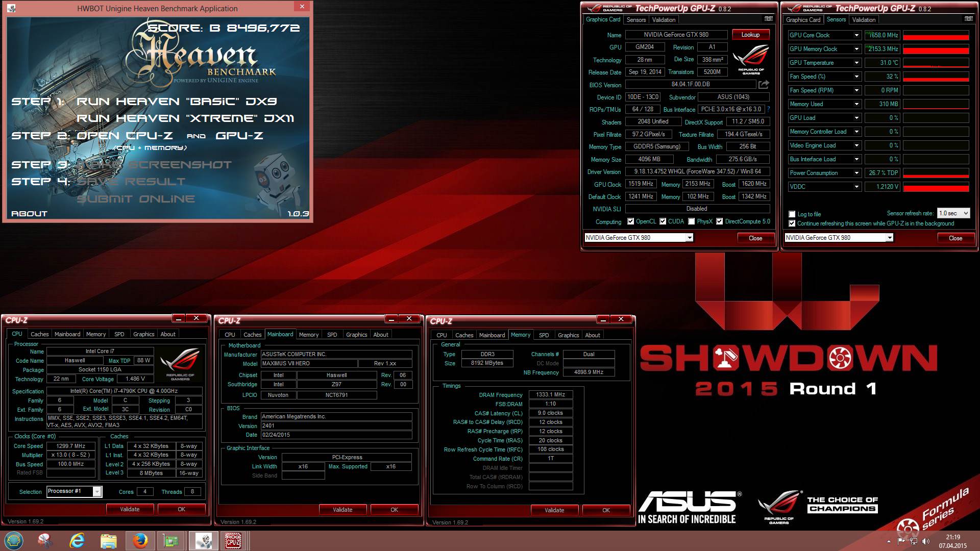Click the CPU-Z Specification field i7-4790K
The image size is (980, 551).
point(124,391)
